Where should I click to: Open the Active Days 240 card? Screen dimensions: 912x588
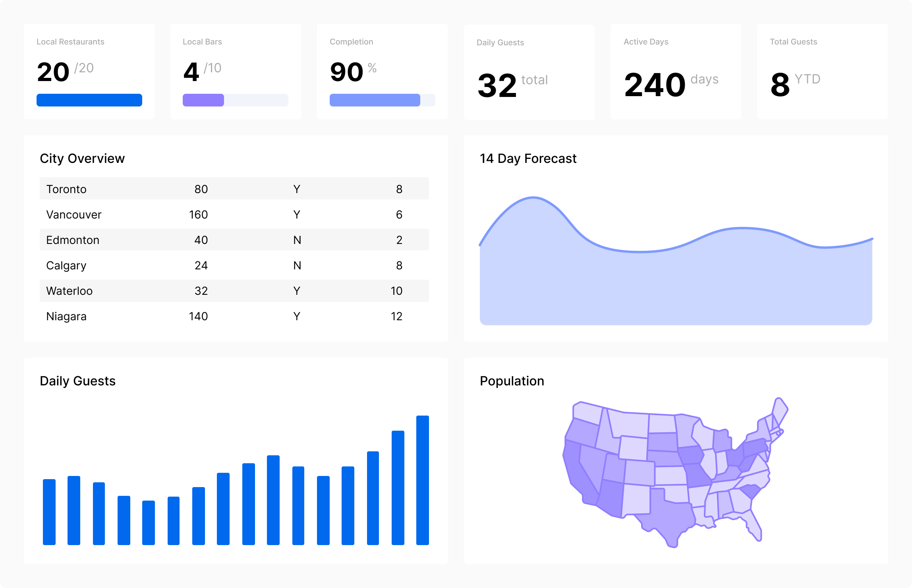coord(676,72)
